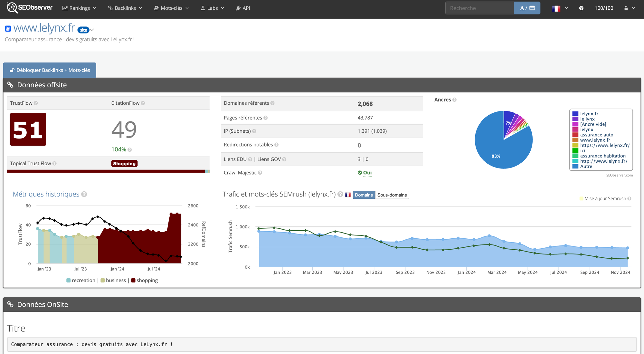644x354 pixels.
Task: Click the help question mark in navbar
Action: coord(581,8)
